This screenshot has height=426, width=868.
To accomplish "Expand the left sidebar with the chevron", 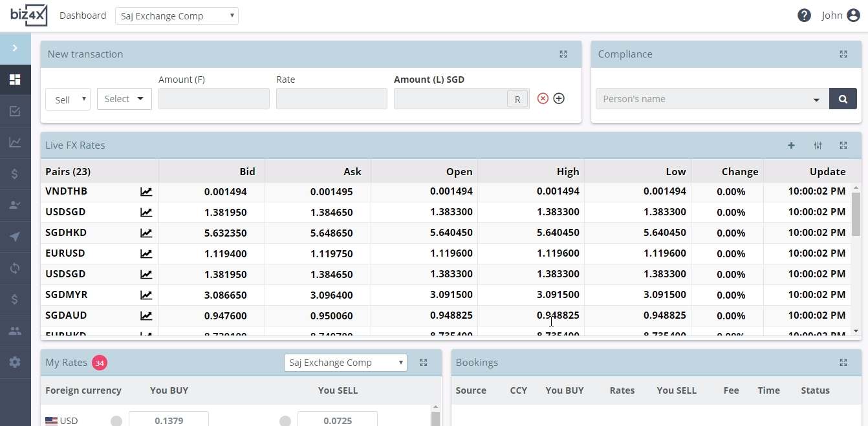I will (15, 48).
